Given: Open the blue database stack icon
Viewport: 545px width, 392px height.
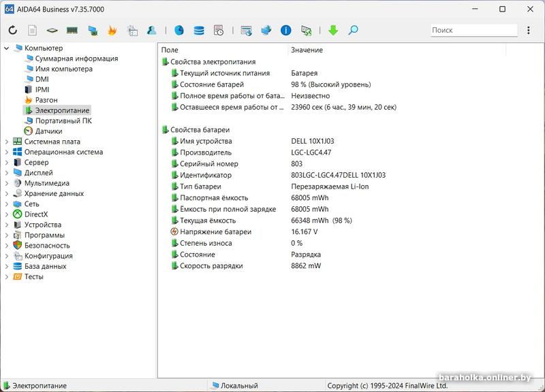Looking at the screenshot, I should click(x=199, y=31).
